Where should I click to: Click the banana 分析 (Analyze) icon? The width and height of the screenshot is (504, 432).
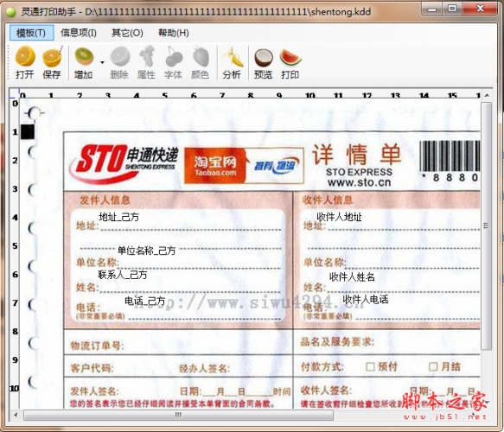[x=232, y=57]
